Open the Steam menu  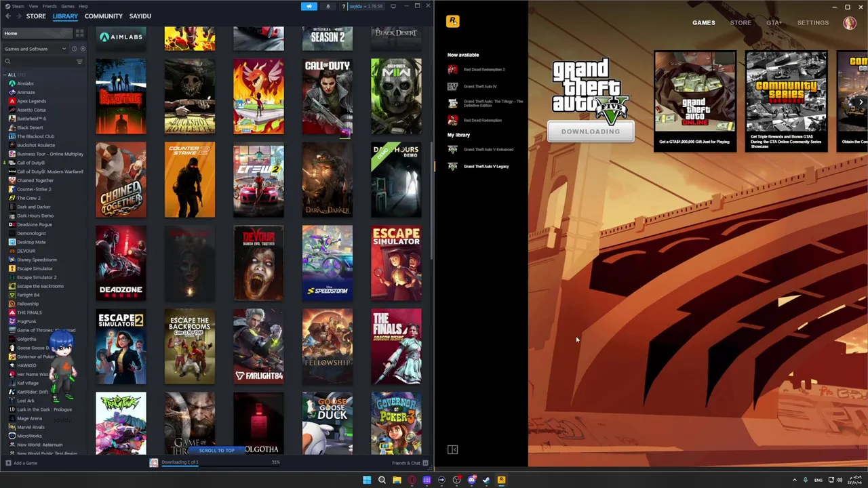[x=17, y=6]
